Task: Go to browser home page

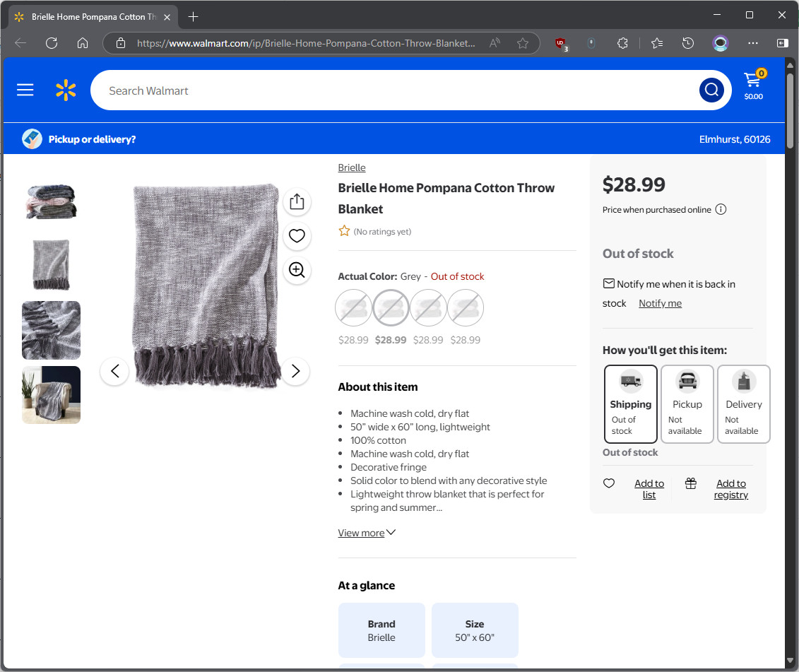Action: [83, 43]
